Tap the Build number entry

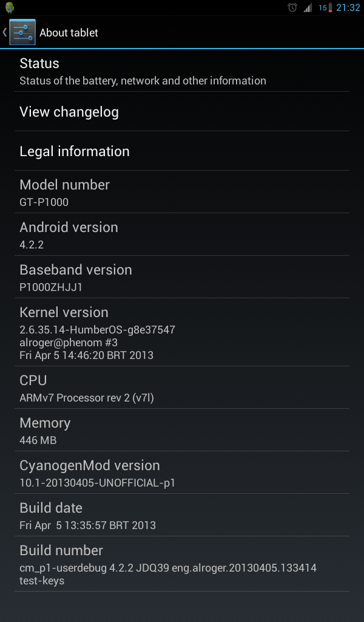click(182, 564)
